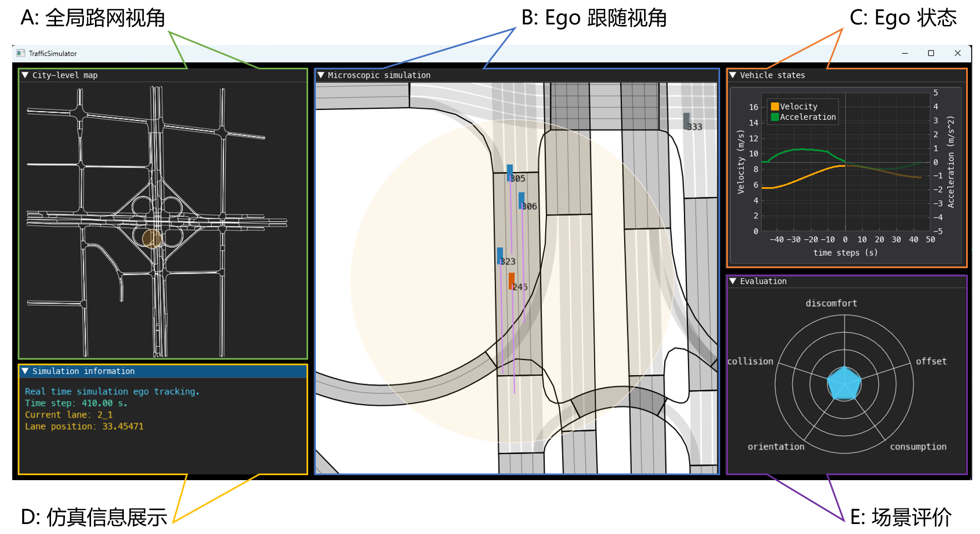Minimize the TrafficSimulator window
This screenshot has width=980, height=534.
coord(905,53)
